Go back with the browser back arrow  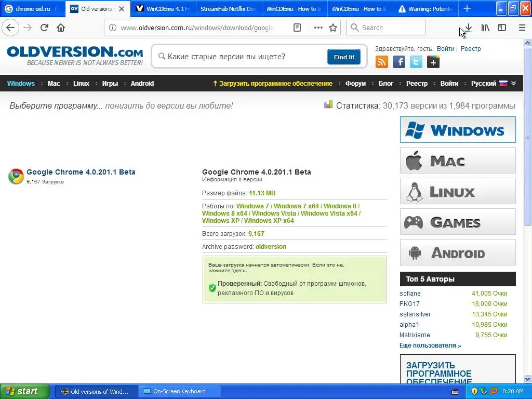pyautogui.click(x=10, y=28)
